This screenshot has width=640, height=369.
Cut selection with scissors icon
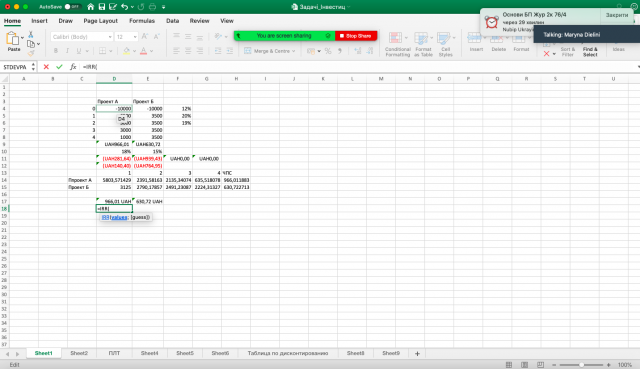(31, 34)
